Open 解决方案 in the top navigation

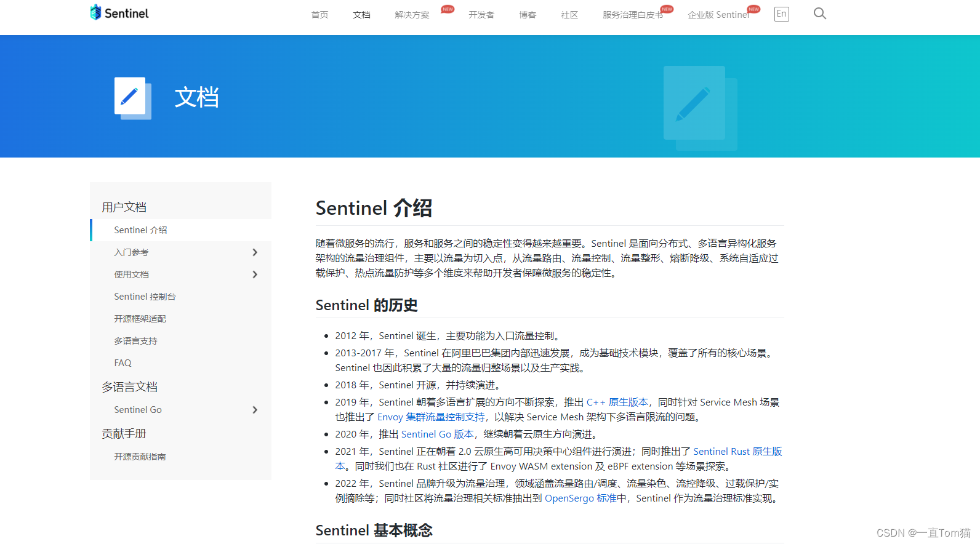click(412, 15)
